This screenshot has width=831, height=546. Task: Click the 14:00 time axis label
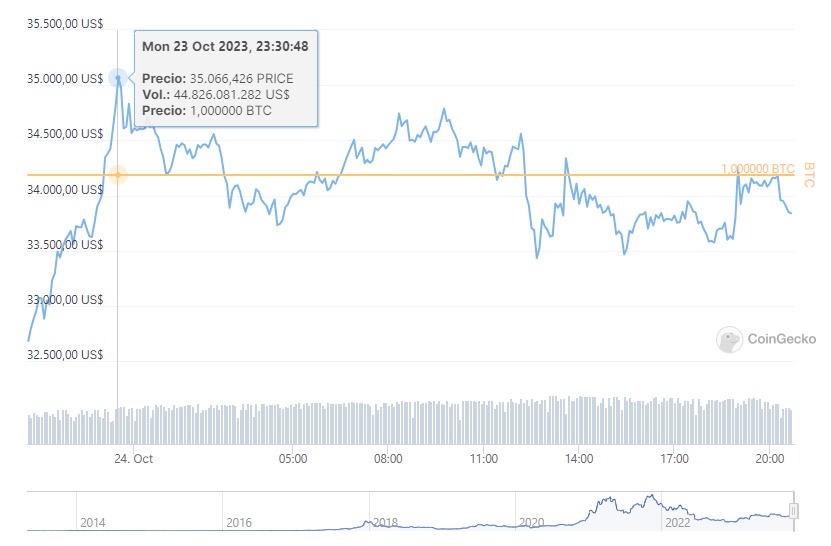click(579, 459)
